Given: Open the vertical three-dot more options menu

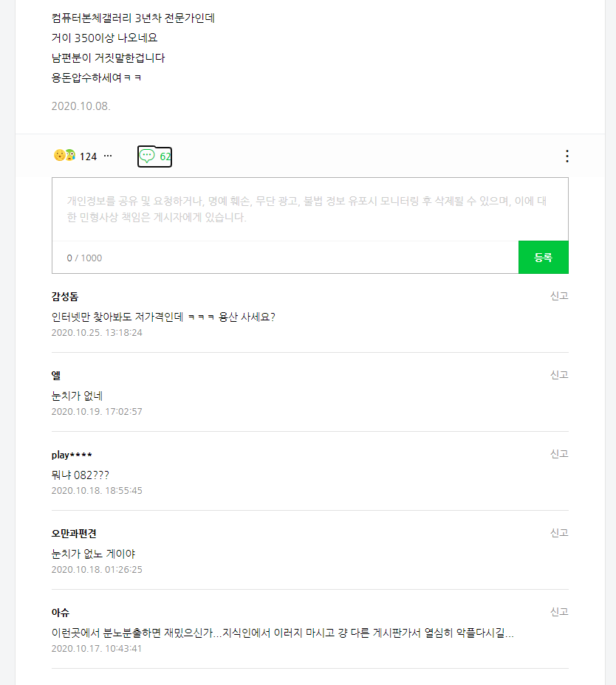Looking at the screenshot, I should [567, 156].
